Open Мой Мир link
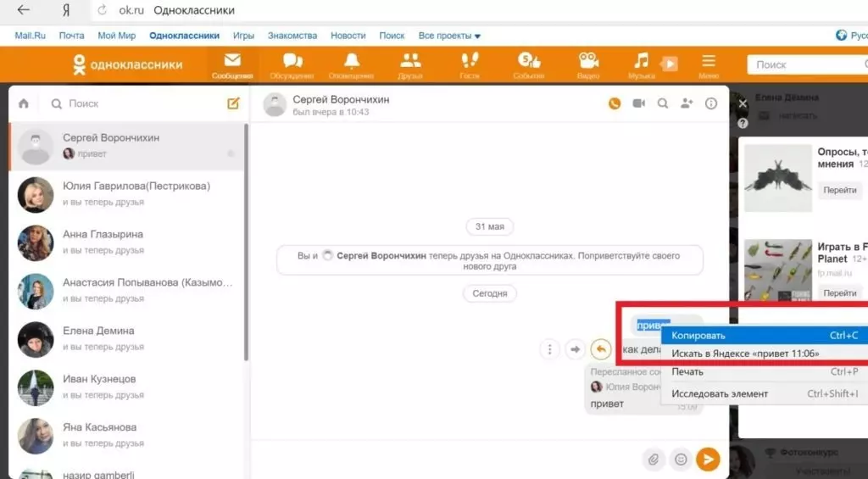868x479 pixels. click(117, 36)
